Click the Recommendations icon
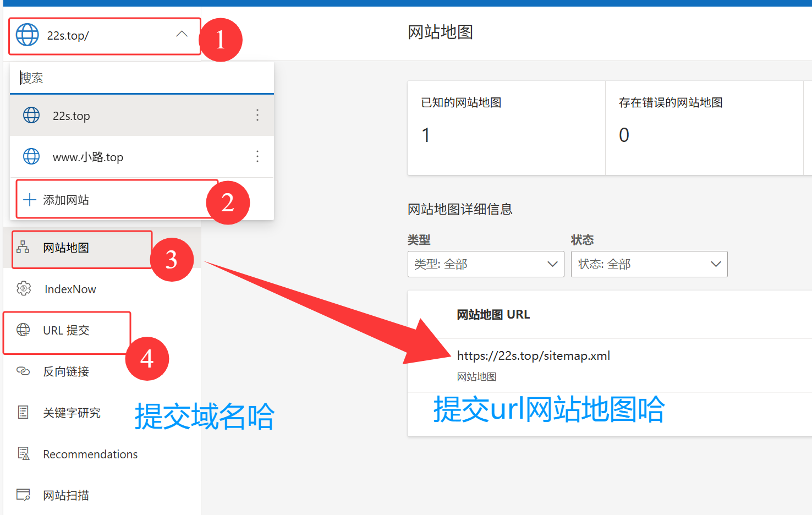This screenshot has height=515, width=812. coord(23,453)
